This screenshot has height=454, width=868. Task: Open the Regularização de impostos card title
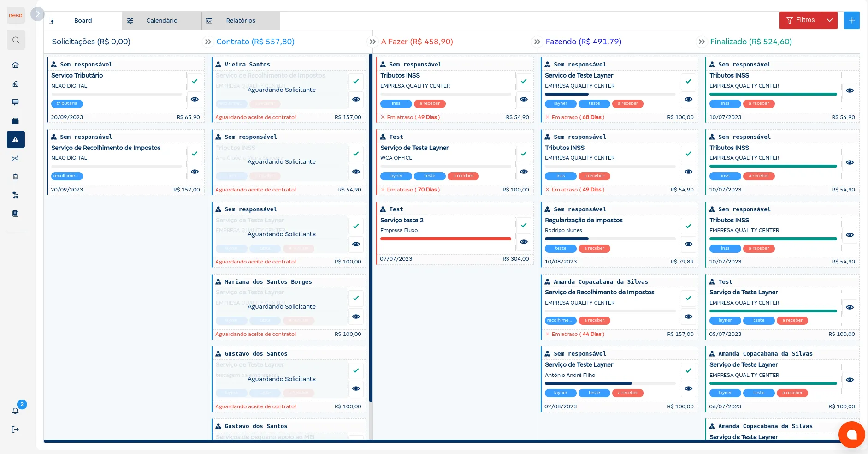584,220
